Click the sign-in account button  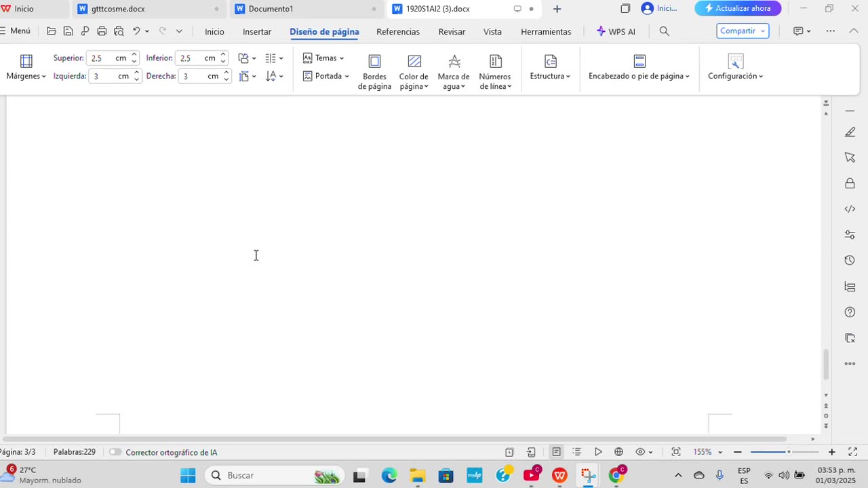pos(660,9)
